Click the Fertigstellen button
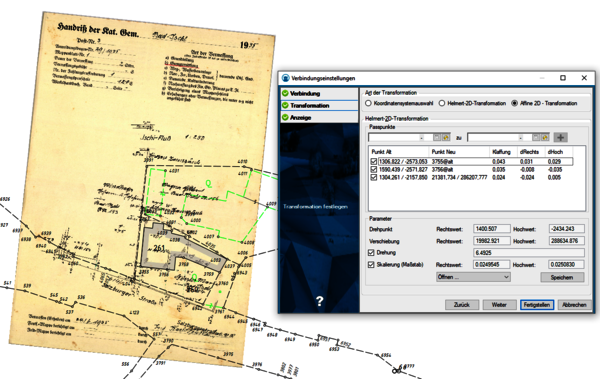Image resolution: width=600 pixels, height=379 pixels. (x=537, y=305)
